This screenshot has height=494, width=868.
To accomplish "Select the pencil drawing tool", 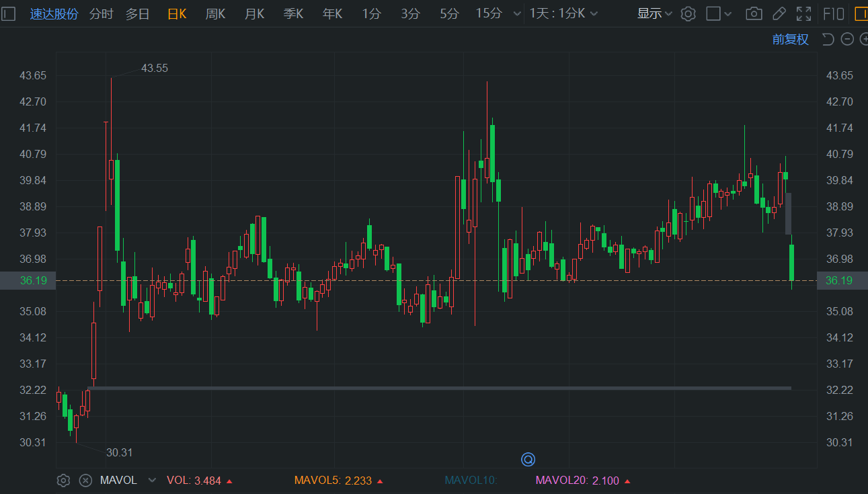I will coord(779,13).
